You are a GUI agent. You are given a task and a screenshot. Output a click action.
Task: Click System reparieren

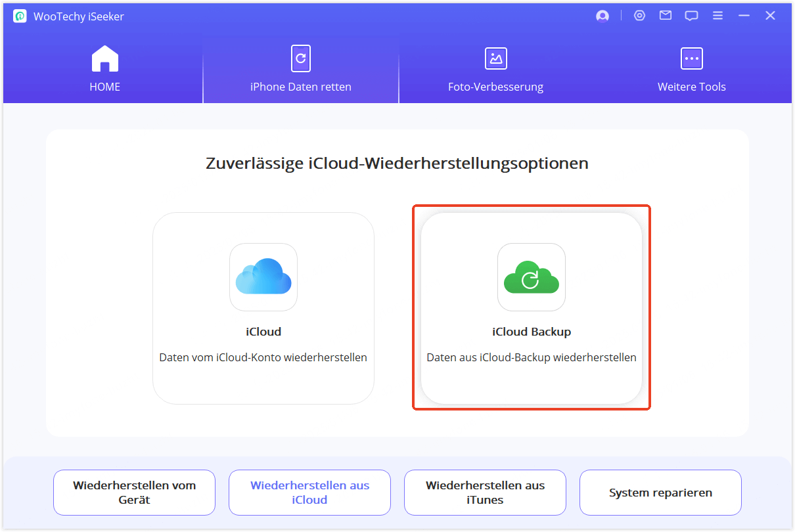coord(660,493)
